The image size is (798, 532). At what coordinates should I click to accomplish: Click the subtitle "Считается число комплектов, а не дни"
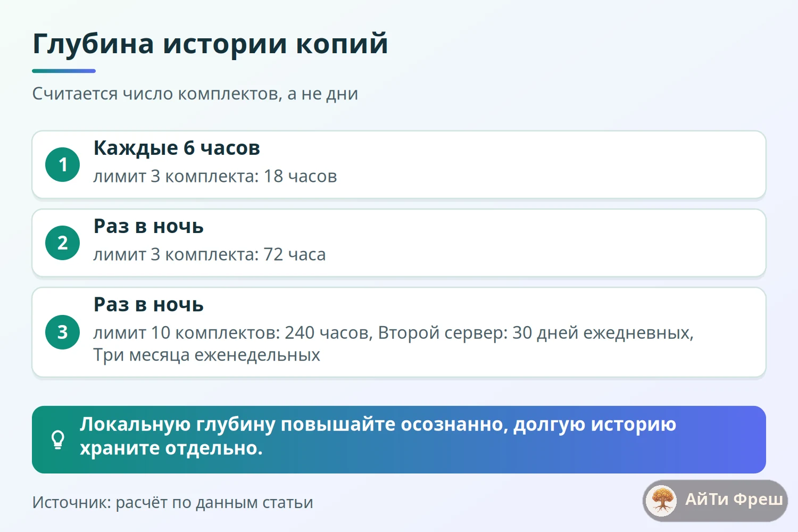pyautogui.click(x=195, y=94)
